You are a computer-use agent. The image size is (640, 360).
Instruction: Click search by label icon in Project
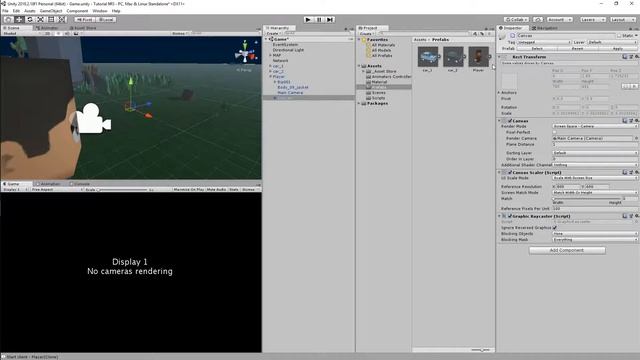[482, 33]
